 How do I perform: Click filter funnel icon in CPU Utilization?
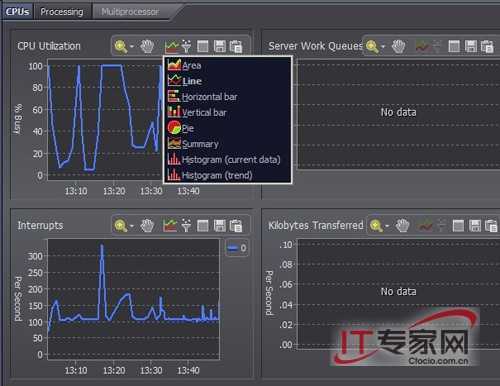coord(187,46)
